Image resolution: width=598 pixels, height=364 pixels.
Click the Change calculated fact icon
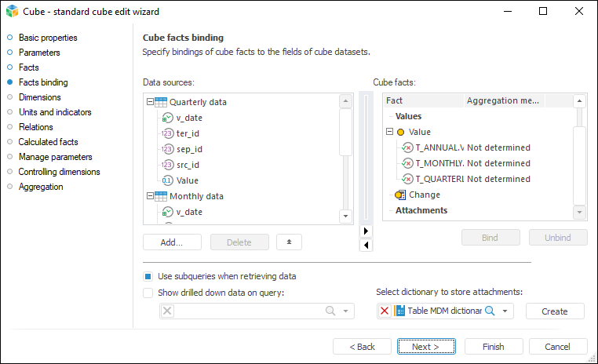pos(400,195)
